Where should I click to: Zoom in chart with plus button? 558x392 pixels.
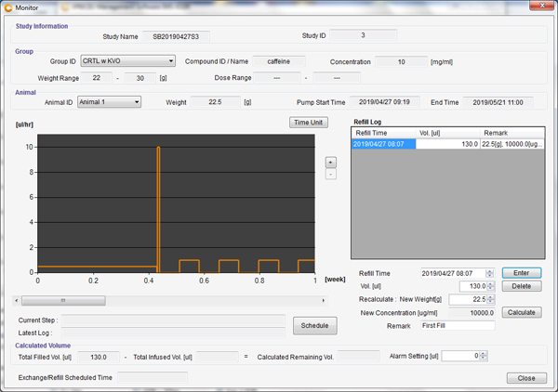[x=330, y=163]
